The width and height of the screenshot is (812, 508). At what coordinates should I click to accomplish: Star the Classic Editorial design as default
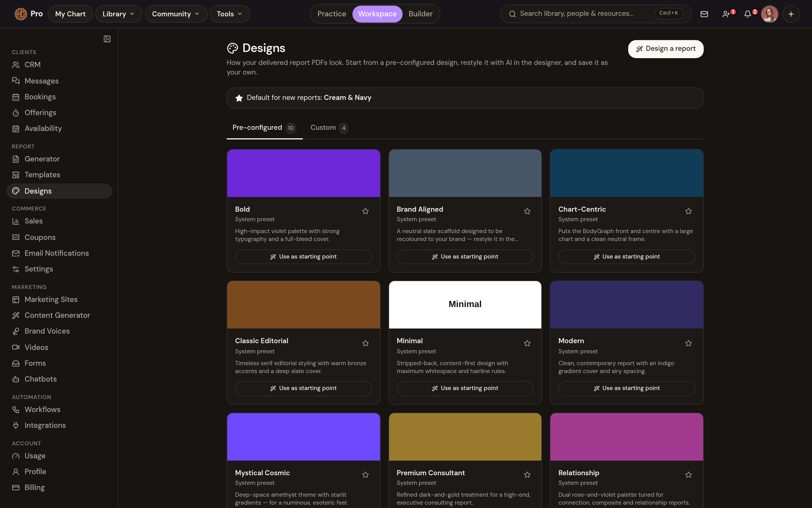[x=365, y=343]
